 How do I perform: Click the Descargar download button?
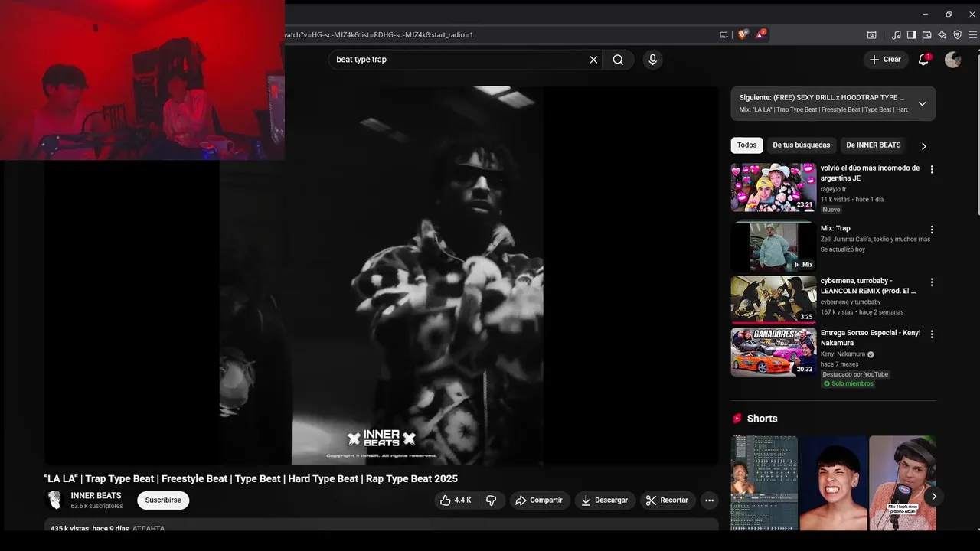pyautogui.click(x=604, y=500)
